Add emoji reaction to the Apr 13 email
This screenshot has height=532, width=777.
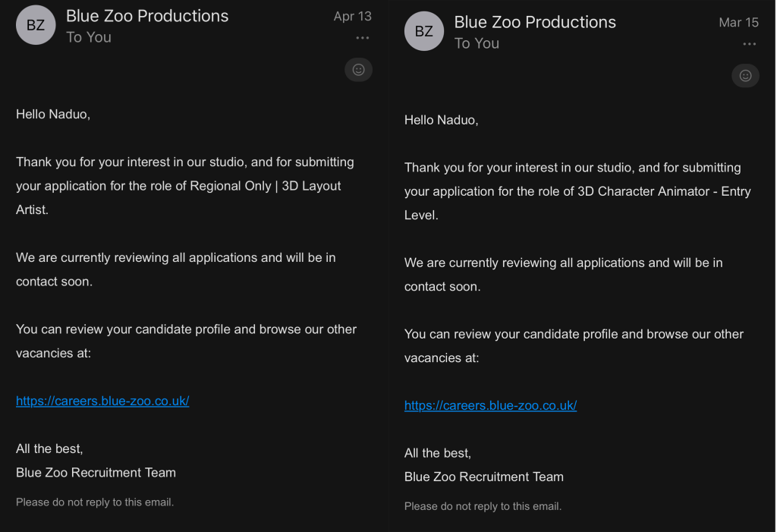pos(358,69)
